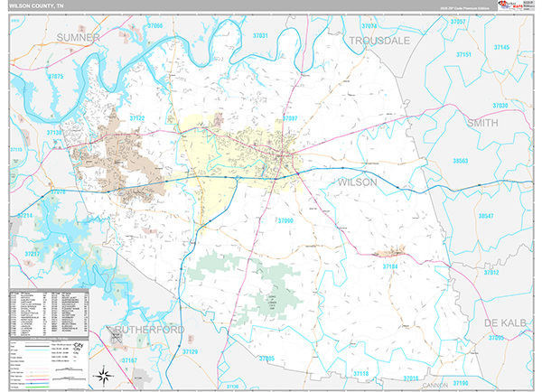Click ZIP code 37090 label
Image resolution: width=542 pixels, height=392 pixels.
pyautogui.click(x=285, y=220)
